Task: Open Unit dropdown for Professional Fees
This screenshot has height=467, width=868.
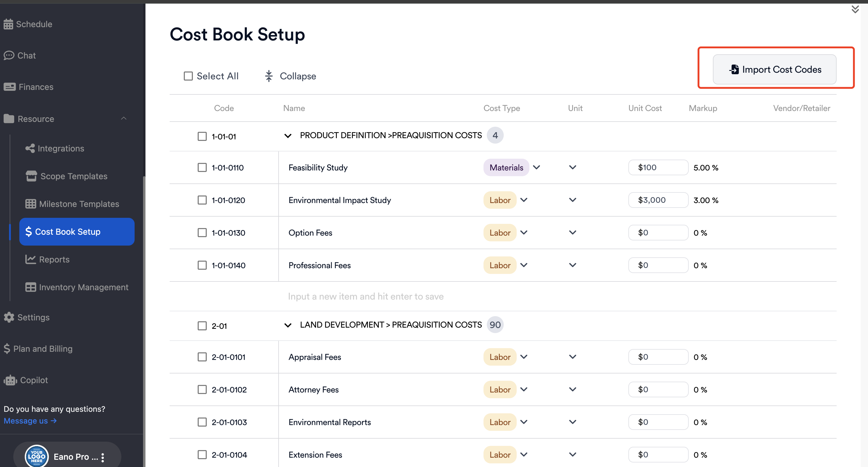Action: [573, 265]
